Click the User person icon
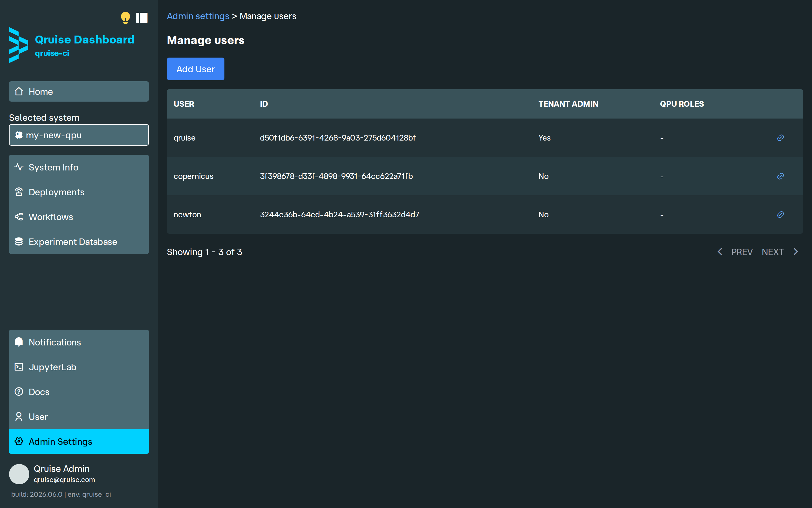812x508 pixels. 19,417
